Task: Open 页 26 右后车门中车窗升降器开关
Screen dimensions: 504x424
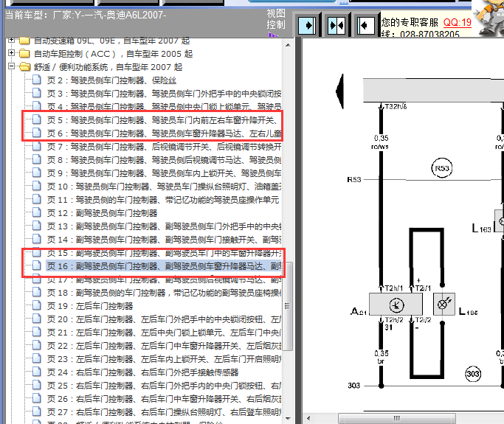Action: pyautogui.click(x=164, y=399)
